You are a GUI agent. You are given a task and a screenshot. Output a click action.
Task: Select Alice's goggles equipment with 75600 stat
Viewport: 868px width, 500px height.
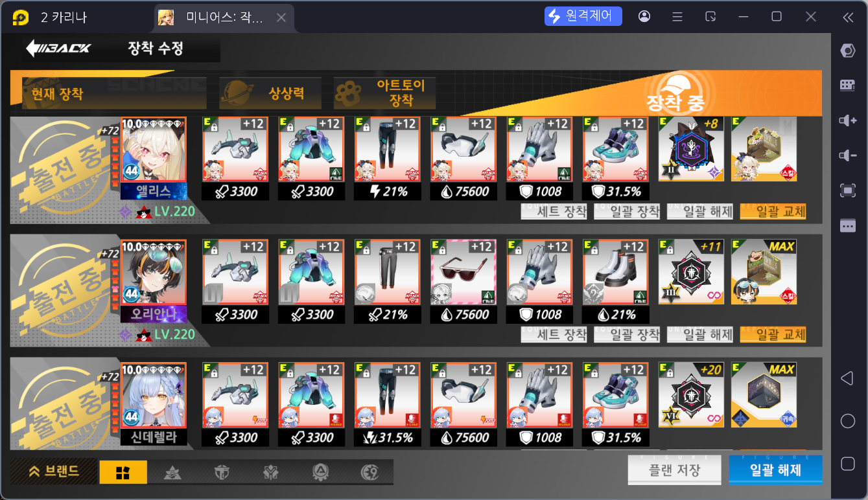point(463,159)
